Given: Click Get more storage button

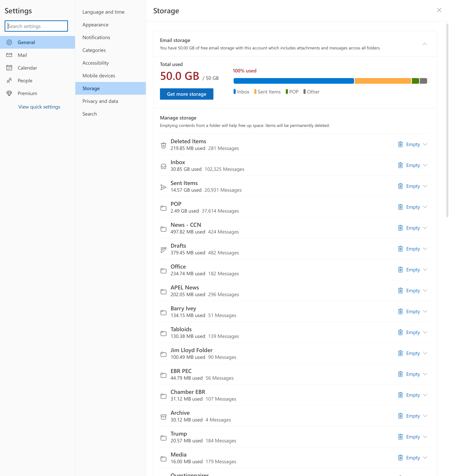Looking at the screenshot, I should pyautogui.click(x=187, y=94).
